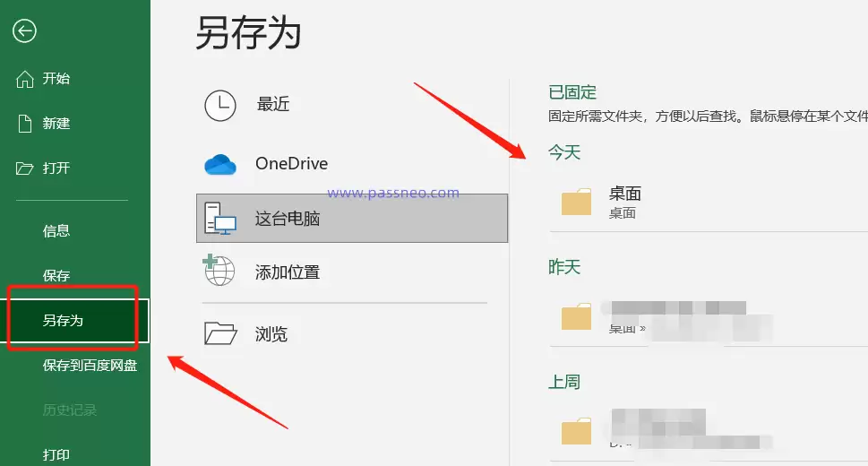Click the home icon beside 开始

pos(24,79)
